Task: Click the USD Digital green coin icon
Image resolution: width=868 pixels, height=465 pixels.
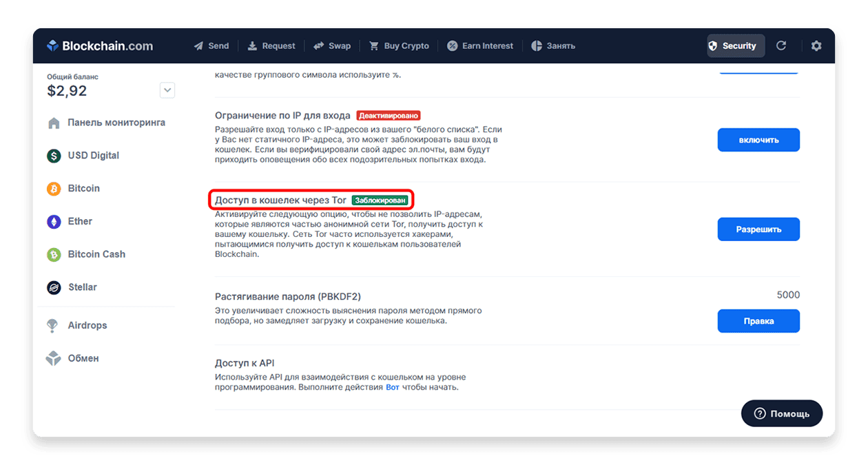Action: point(54,156)
